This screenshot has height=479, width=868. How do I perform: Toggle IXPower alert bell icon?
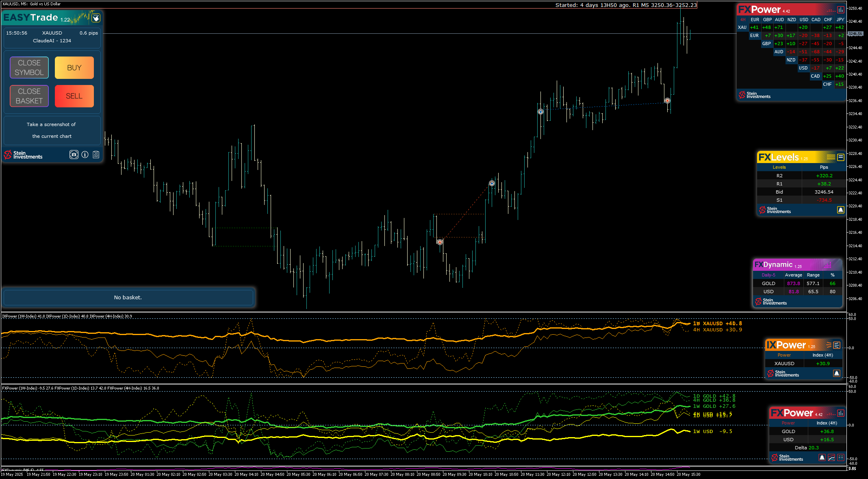point(837,373)
